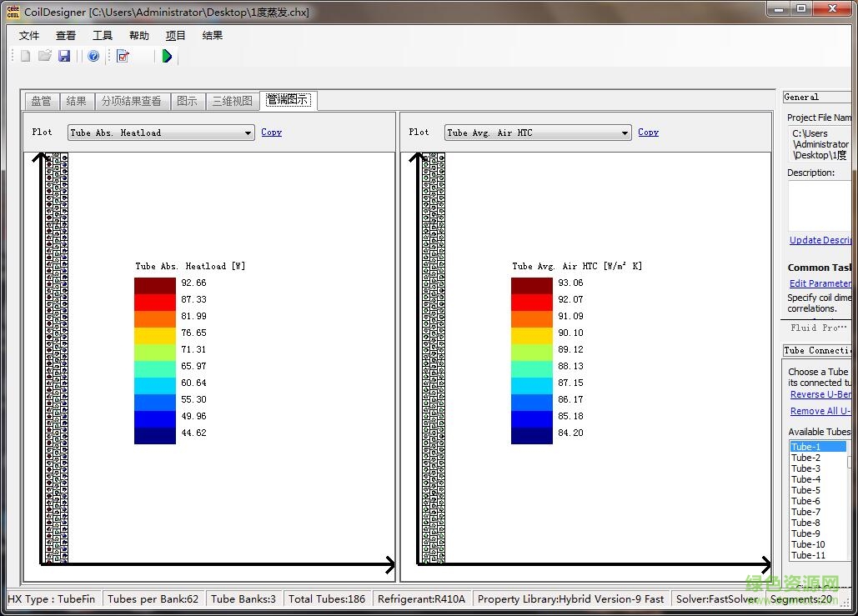Click the dark red 92.66 heatload legend swatch
The height and width of the screenshot is (616, 858).
point(155,285)
